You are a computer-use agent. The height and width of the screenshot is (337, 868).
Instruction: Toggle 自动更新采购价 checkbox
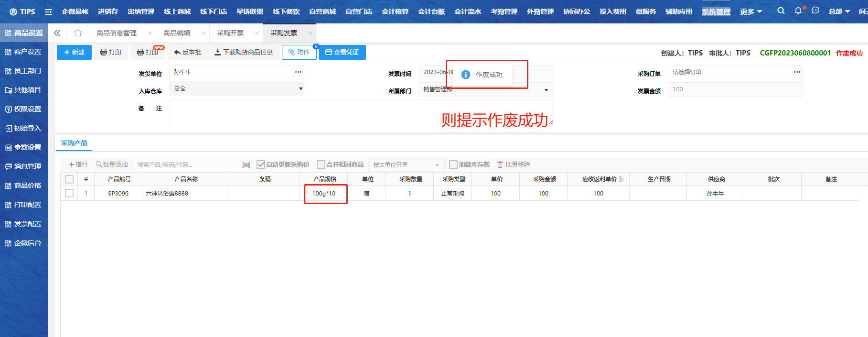pos(261,164)
